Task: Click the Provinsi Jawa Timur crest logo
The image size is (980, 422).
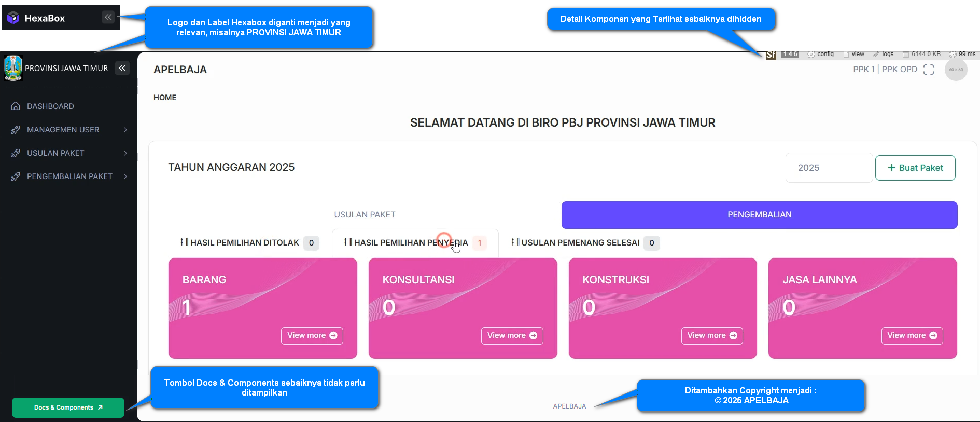Action: pyautogui.click(x=13, y=68)
